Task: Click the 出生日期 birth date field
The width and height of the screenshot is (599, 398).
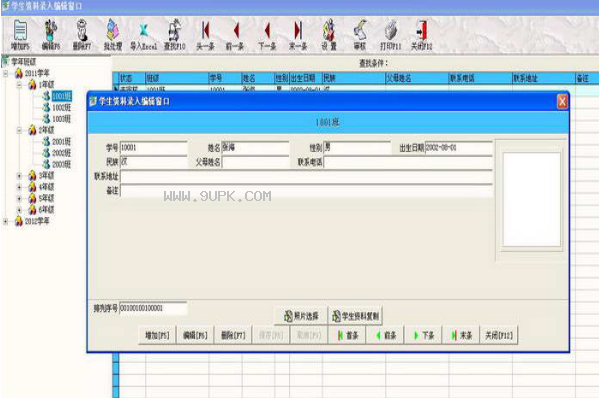Action: (458, 147)
